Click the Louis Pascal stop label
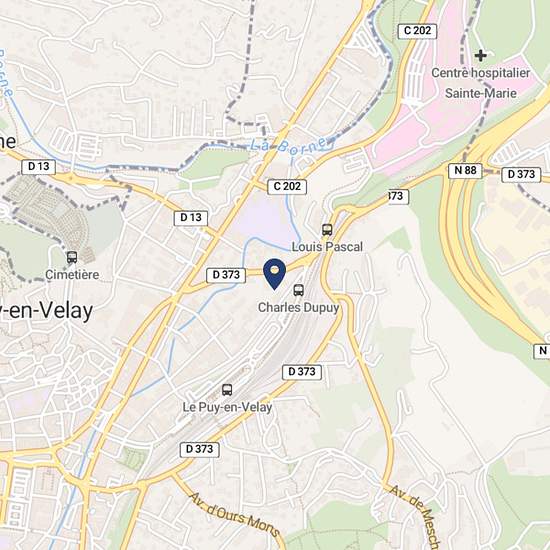 point(327,247)
